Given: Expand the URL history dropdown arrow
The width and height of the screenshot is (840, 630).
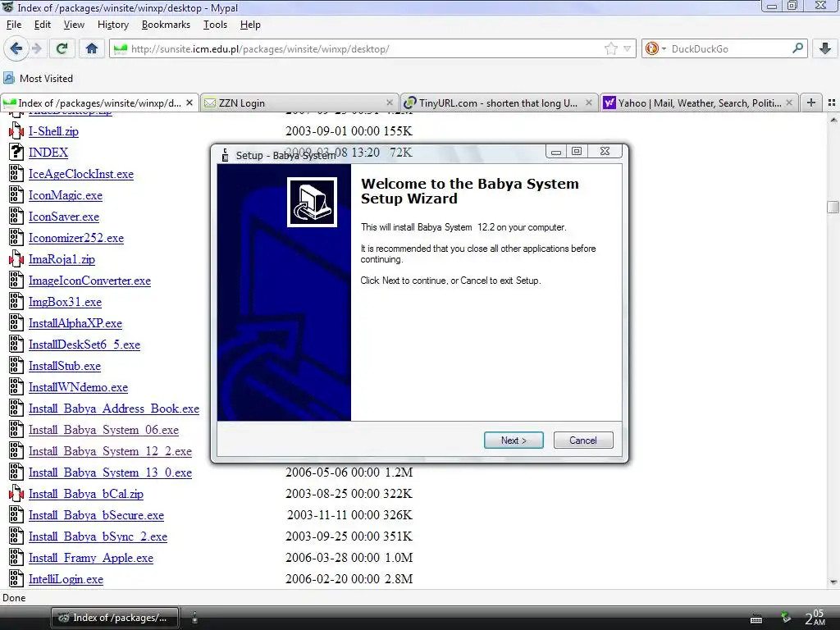Looking at the screenshot, I should click(627, 48).
